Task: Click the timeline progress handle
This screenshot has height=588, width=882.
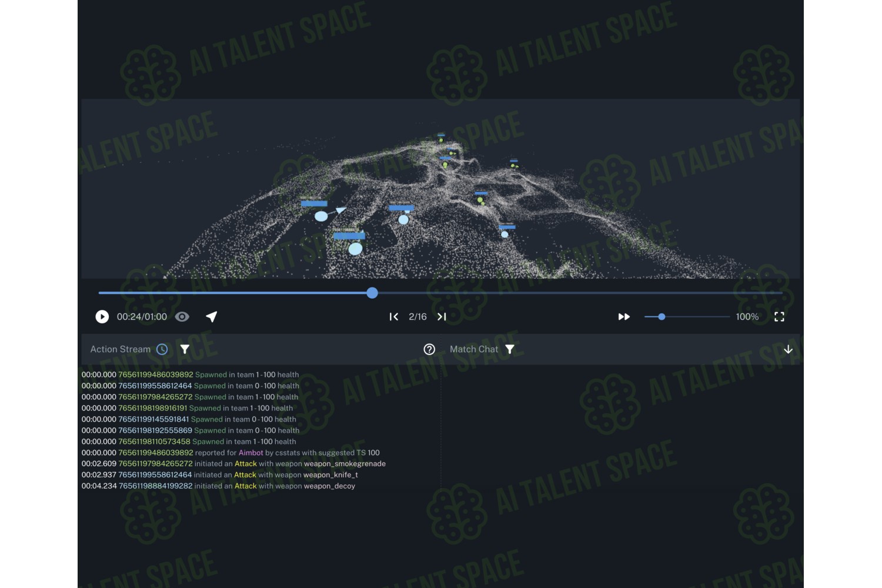Action: point(372,293)
